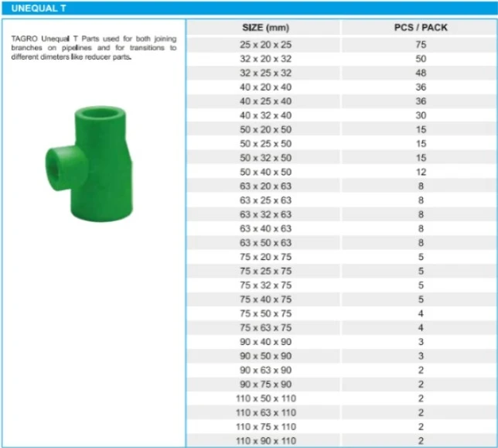Click the 63 x 20 x 63 size entry
The image size is (498, 448).
coord(265,186)
